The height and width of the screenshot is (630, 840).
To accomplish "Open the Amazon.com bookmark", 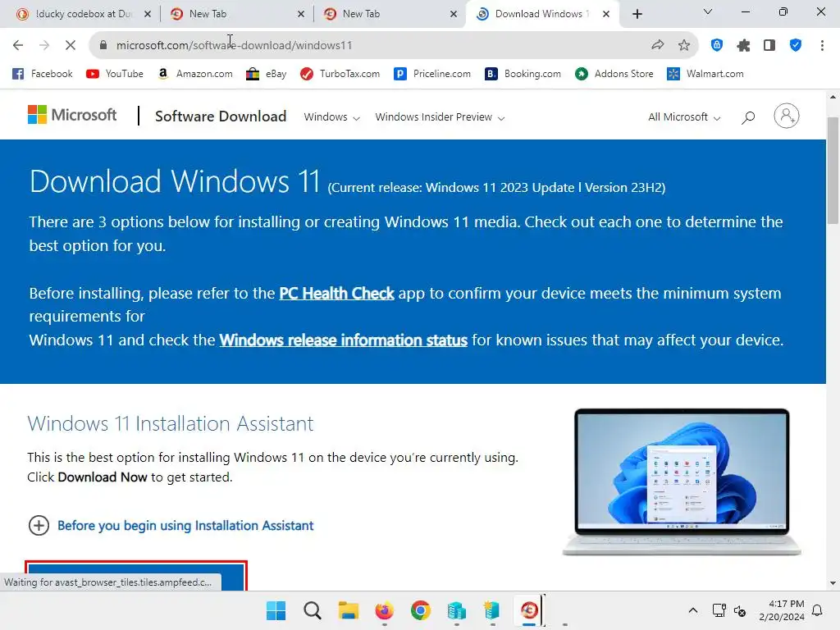I will click(x=195, y=74).
